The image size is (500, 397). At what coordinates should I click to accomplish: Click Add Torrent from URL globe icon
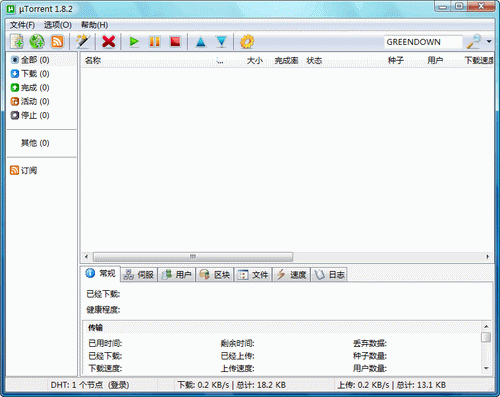pos(37,42)
